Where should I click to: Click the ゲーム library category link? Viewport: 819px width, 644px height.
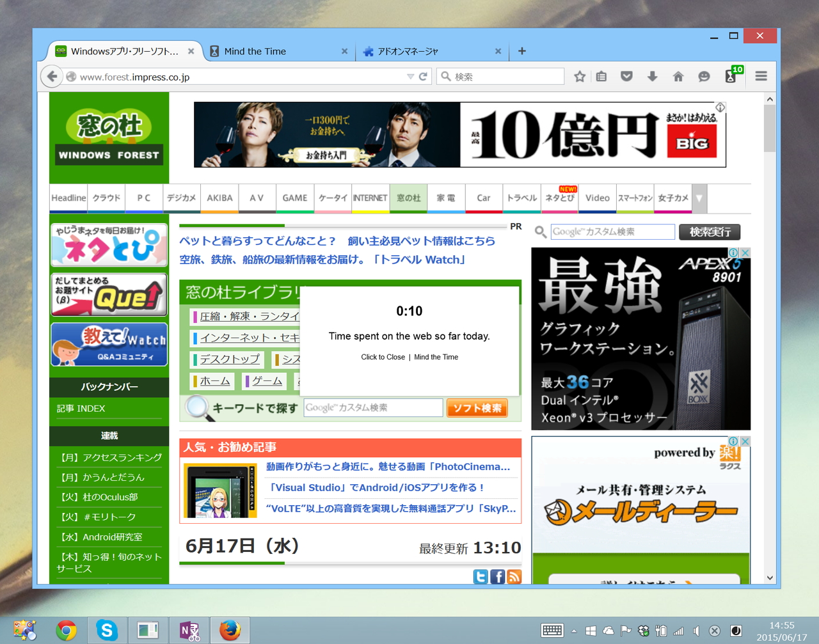pyautogui.click(x=267, y=381)
